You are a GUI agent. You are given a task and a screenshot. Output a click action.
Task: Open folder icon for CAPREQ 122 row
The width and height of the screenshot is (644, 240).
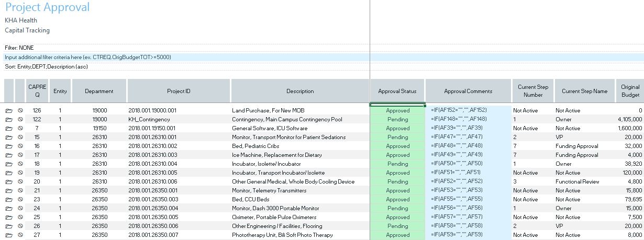[x=9, y=120]
